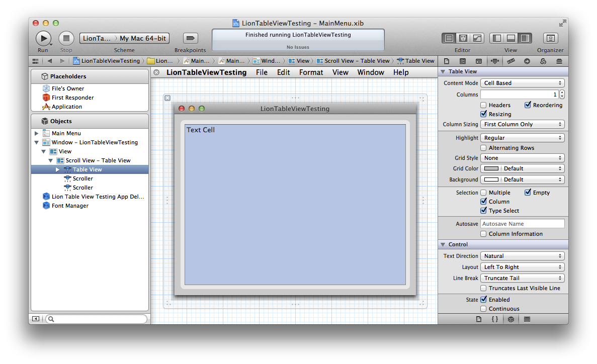Stop the running application

click(x=66, y=38)
